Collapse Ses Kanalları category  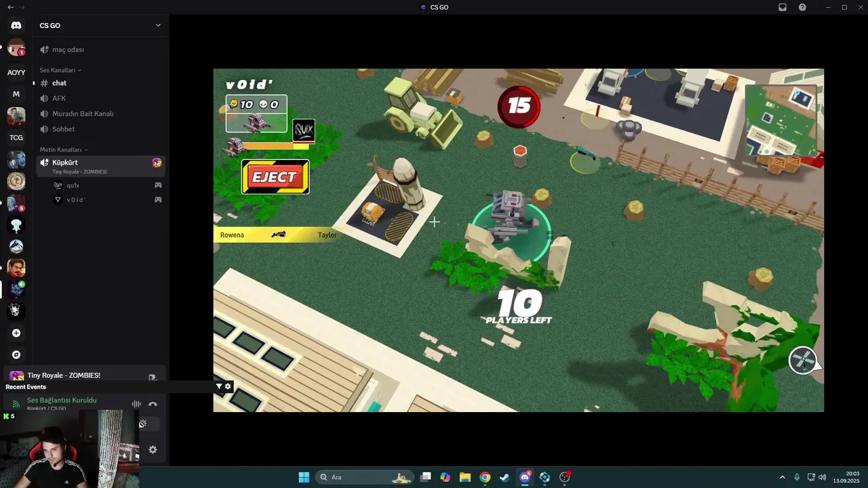pyautogui.click(x=60, y=70)
